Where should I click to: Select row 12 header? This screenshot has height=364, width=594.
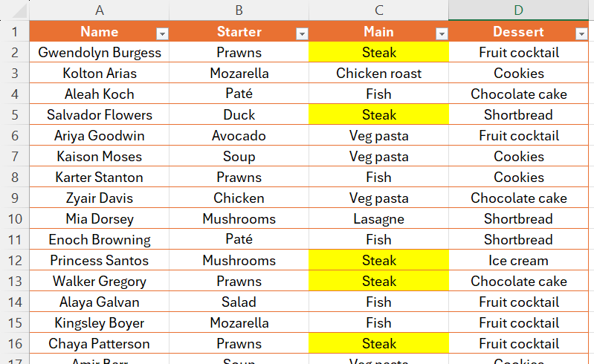point(14,261)
